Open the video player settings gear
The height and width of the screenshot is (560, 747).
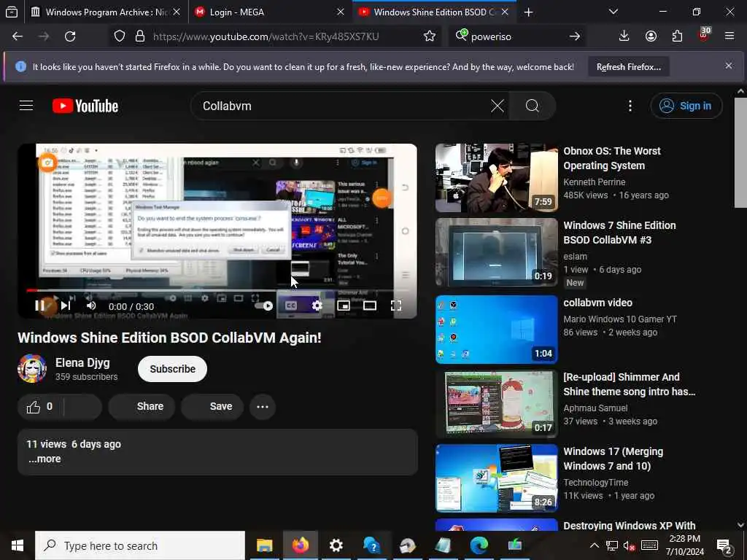coord(317,306)
